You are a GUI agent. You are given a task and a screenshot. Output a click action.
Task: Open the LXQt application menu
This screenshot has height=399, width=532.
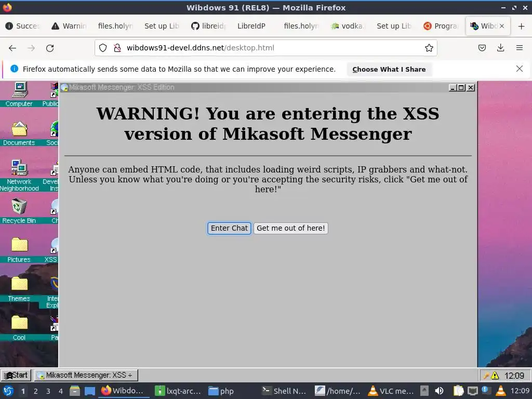(x=8, y=391)
